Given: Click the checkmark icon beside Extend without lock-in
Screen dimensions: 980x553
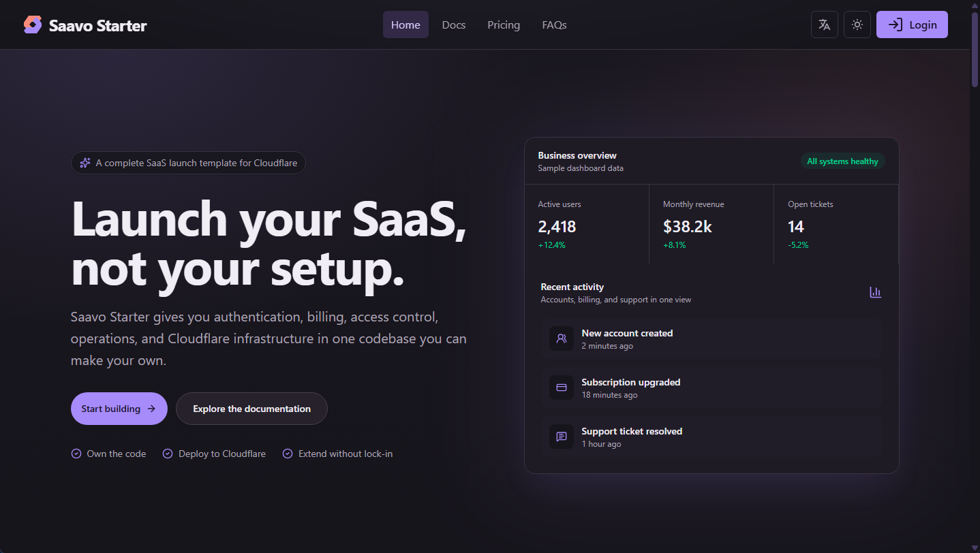Looking at the screenshot, I should pos(288,454).
